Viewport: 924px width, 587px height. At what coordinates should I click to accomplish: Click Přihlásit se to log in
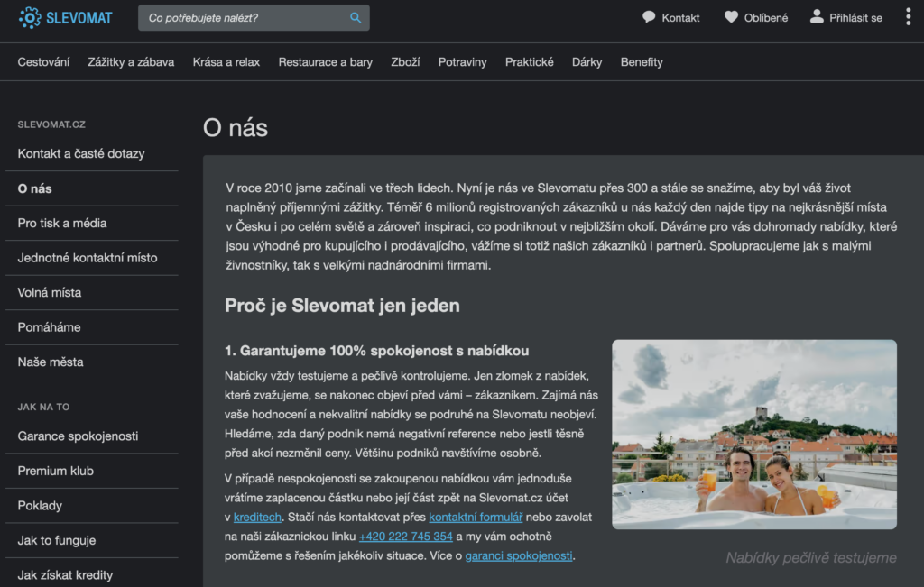pyautogui.click(x=855, y=18)
